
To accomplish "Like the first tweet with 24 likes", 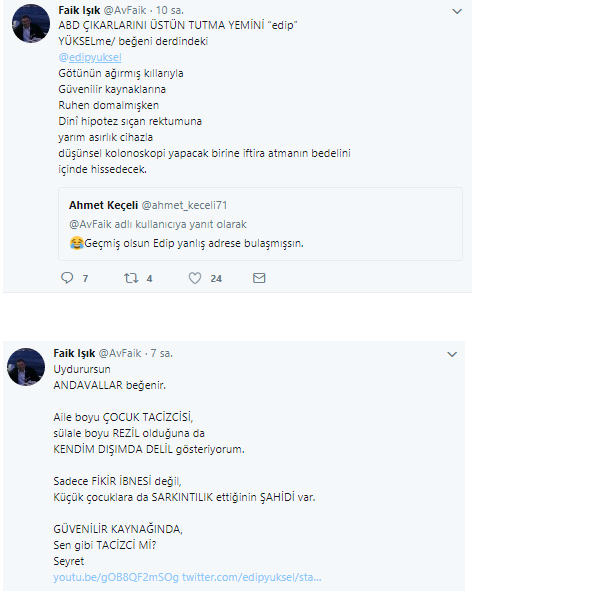I will 197,278.
